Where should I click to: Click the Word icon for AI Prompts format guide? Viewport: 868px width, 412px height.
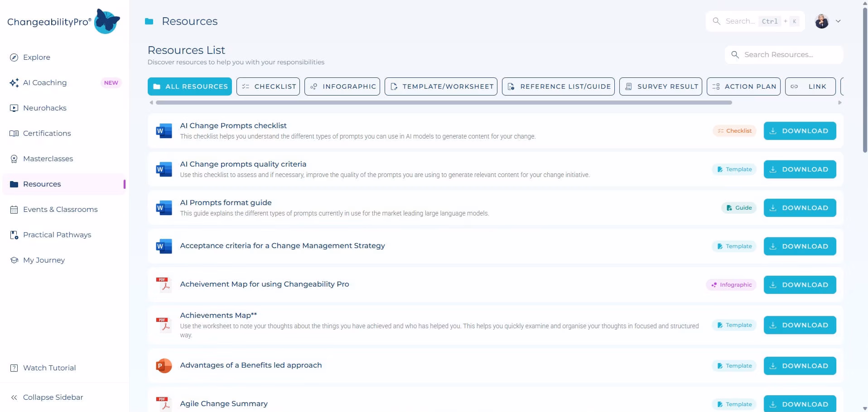point(164,207)
